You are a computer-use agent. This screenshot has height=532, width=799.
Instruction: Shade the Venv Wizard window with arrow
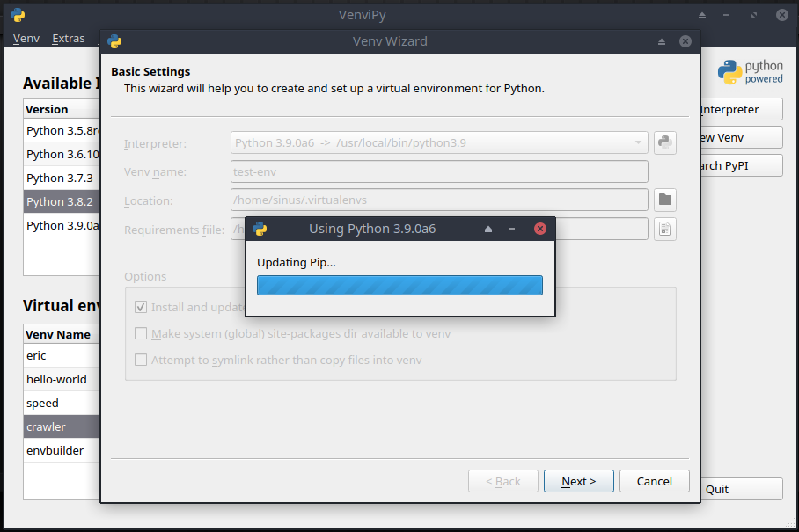pyautogui.click(x=662, y=41)
